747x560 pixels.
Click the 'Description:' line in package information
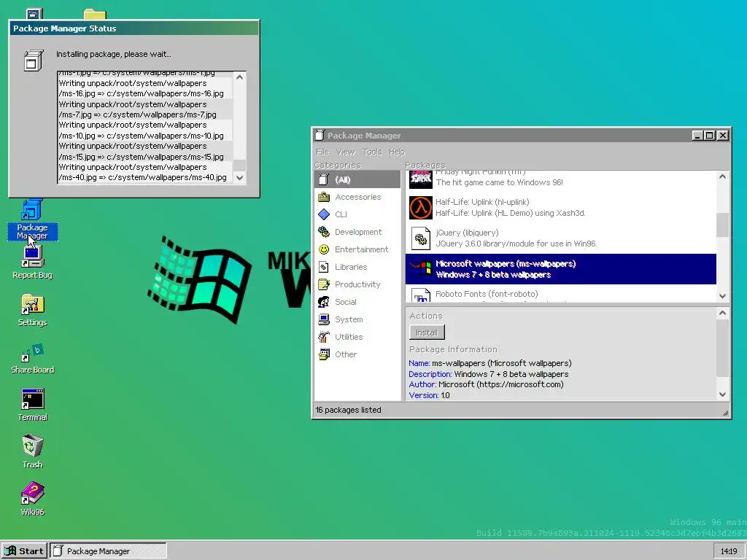pos(488,374)
